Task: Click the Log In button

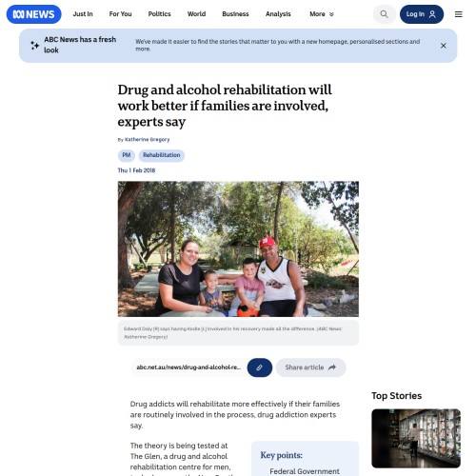Action: click(422, 14)
